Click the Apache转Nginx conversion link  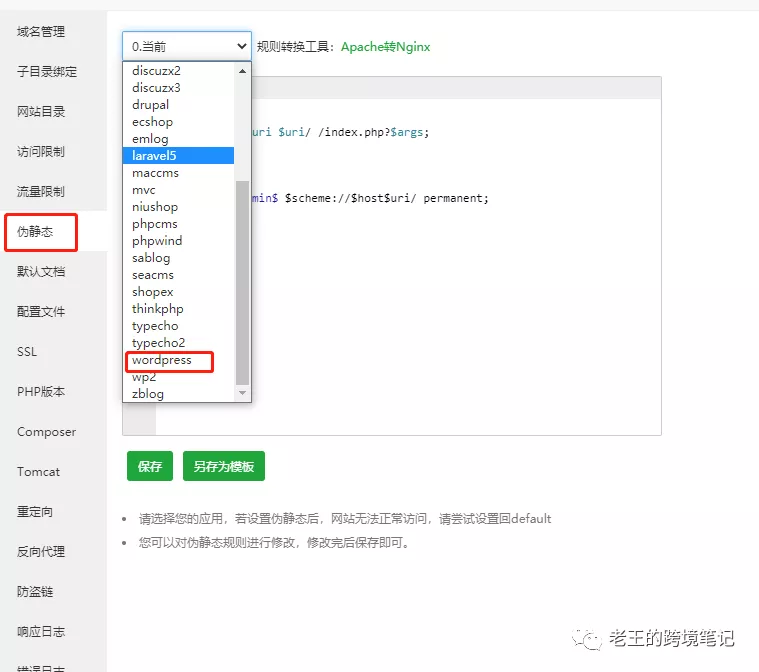click(x=385, y=47)
